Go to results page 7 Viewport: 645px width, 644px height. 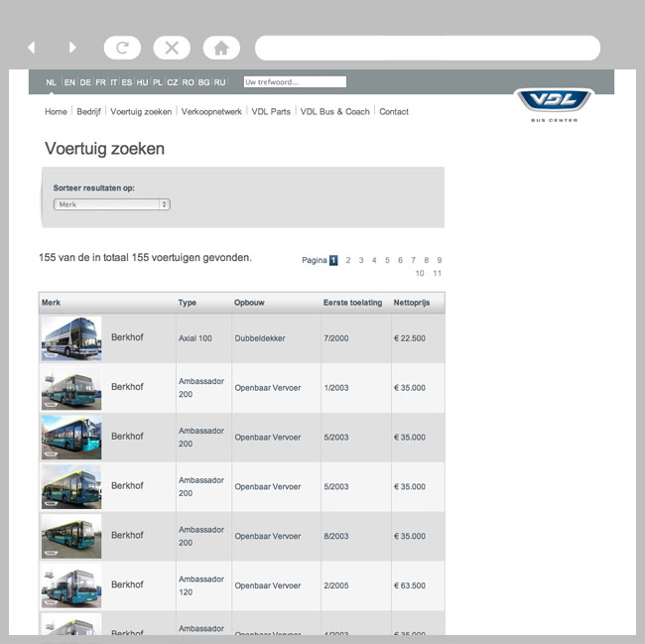(x=413, y=260)
